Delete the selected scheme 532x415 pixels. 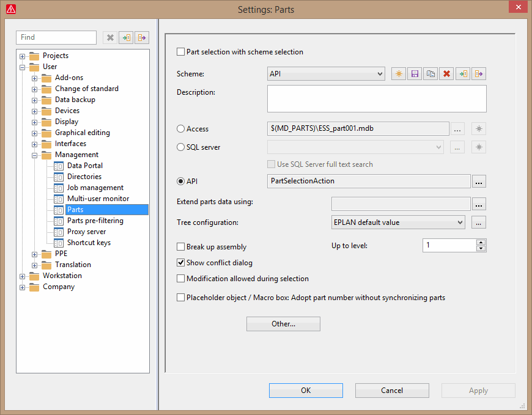(x=446, y=73)
